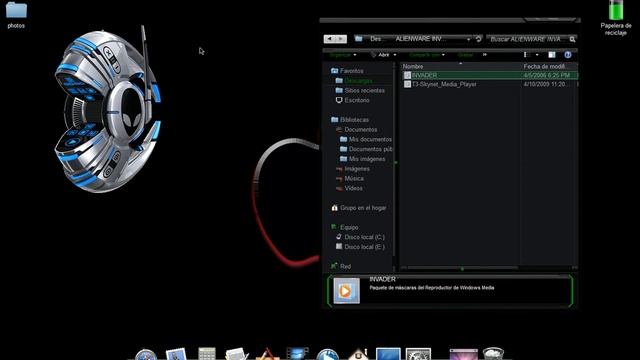Image resolution: width=640 pixels, height=360 pixels.
Task: Click the change view icon
Action: [x=526, y=55]
